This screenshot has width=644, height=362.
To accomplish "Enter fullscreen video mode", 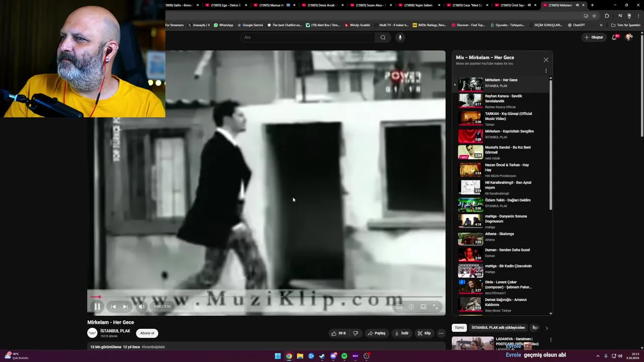I will click(435, 307).
